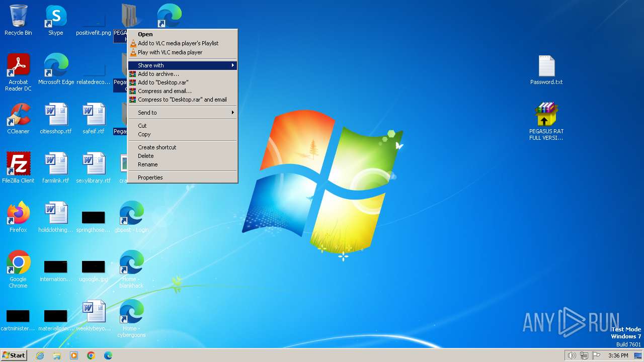This screenshot has height=362, width=644.
Task: Select safeif.rtf document icon
Action: 94,119
